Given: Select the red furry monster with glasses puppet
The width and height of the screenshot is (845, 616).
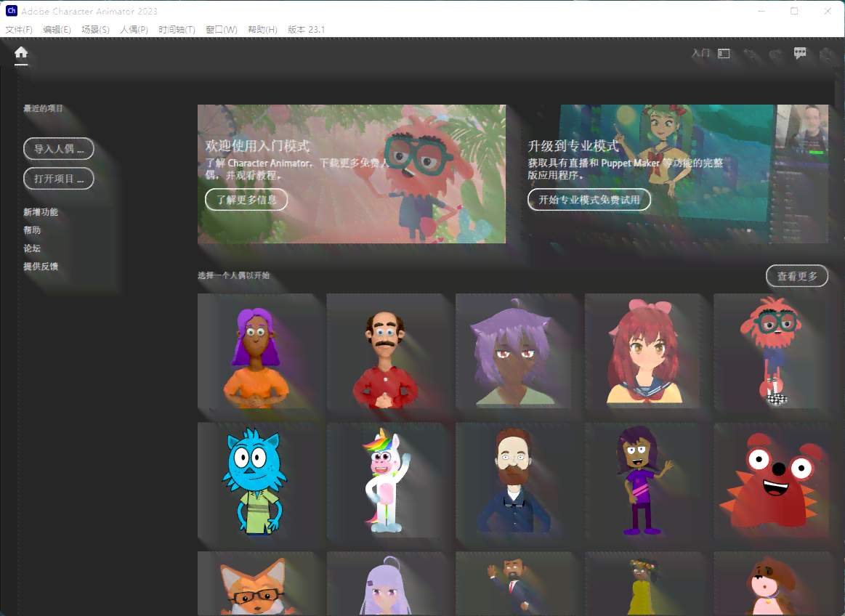Looking at the screenshot, I should coord(771,351).
